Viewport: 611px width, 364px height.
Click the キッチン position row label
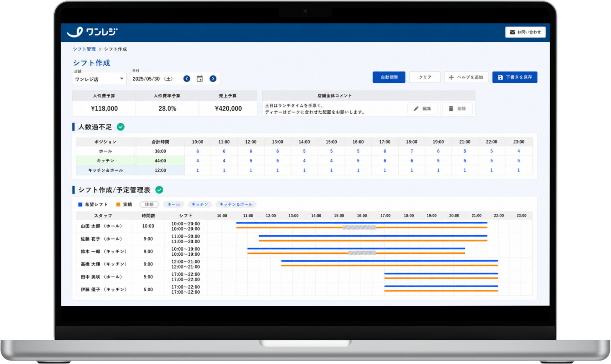106,161
